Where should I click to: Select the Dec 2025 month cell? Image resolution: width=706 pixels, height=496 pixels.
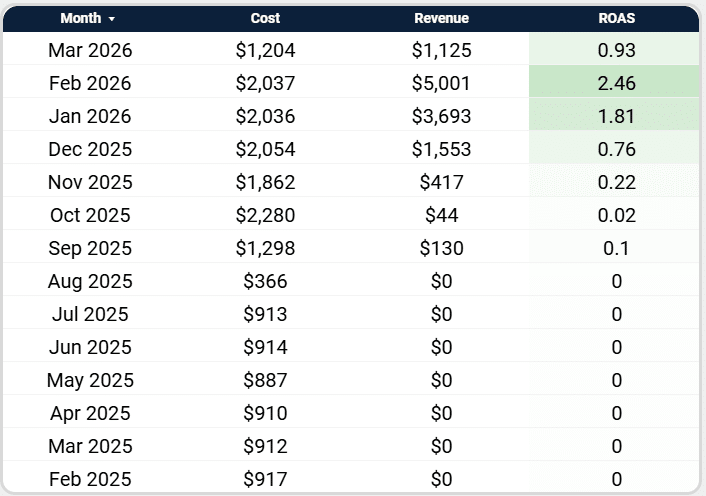click(90, 149)
